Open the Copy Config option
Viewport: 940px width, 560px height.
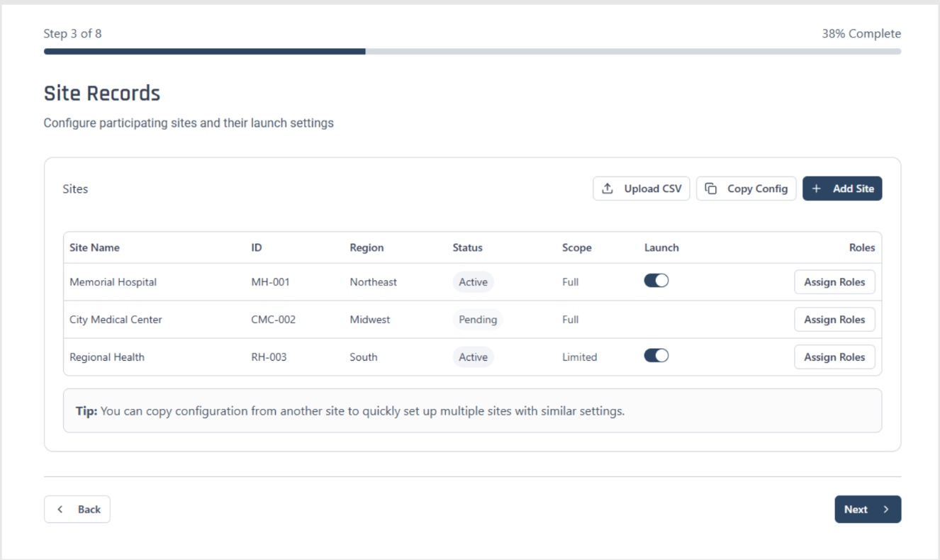(x=746, y=189)
